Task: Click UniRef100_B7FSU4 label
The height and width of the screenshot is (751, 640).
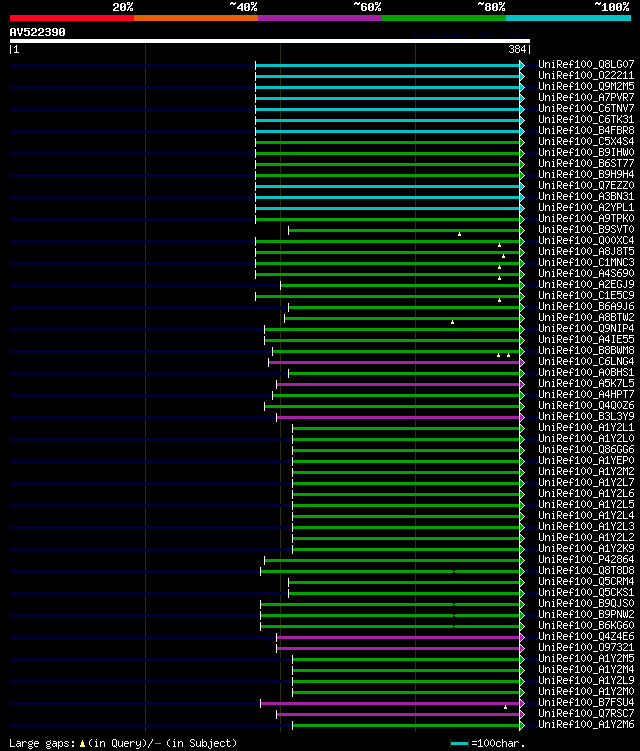Action: (x=586, y=703)
